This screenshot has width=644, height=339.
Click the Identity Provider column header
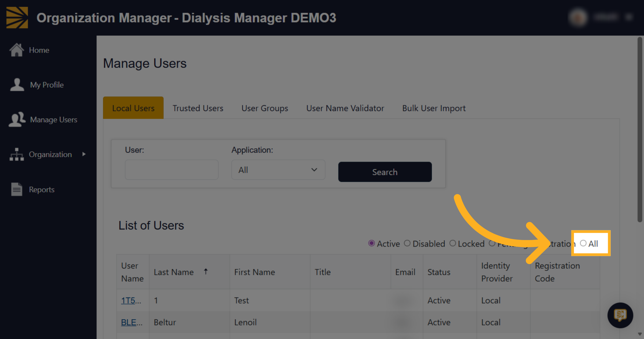coord(503,272)
